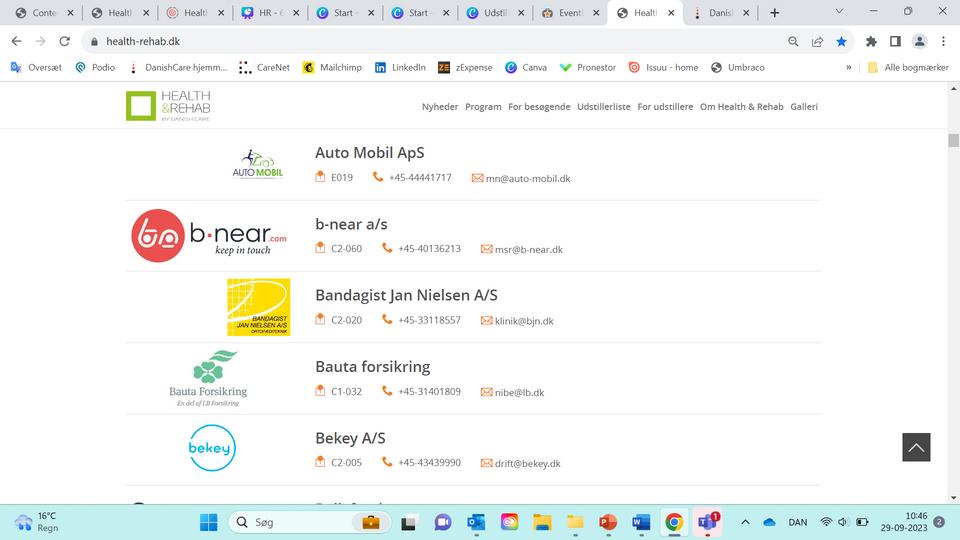The height and width of the screenshot is (540, 960).
Task: Click the Health & Rehab logo
Action: [x=168, y=105]
